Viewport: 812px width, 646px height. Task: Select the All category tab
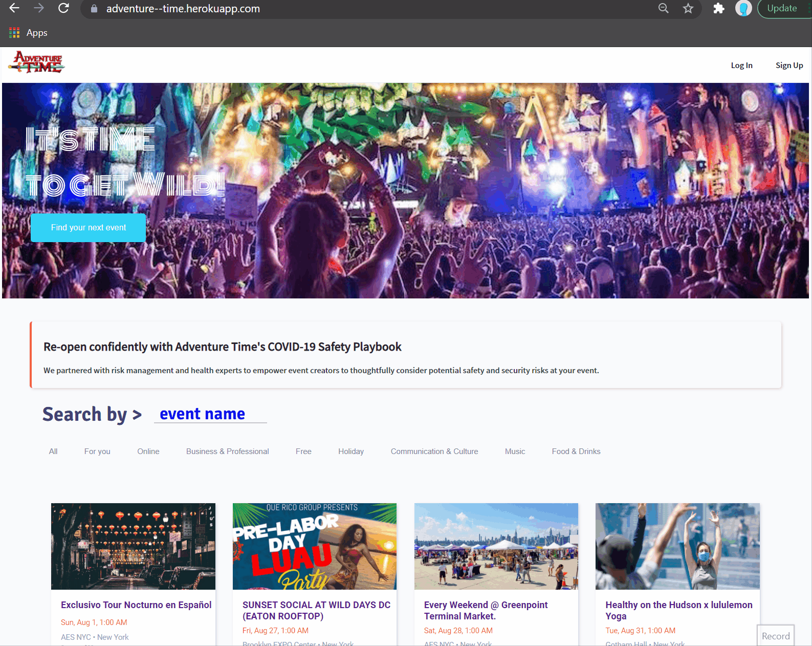click(x=53, y=451)
